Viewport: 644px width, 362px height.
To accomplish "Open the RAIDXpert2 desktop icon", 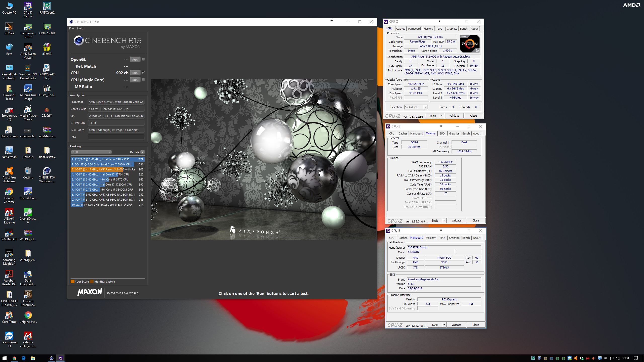I will pos(47,8).
